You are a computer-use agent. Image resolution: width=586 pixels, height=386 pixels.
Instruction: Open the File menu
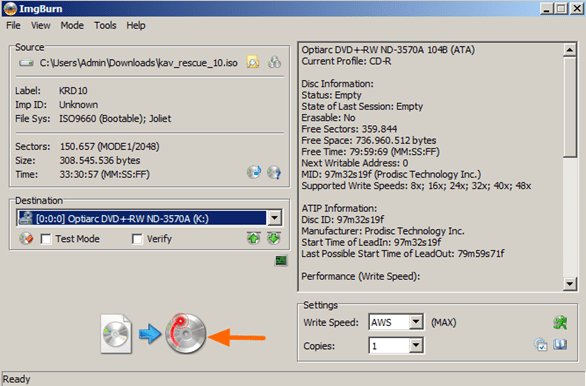pos(13,25)
